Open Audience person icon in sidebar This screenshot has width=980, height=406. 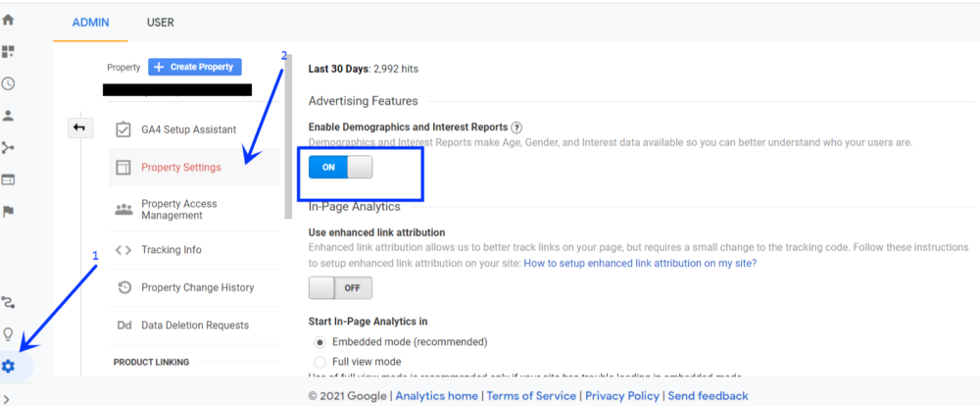(x=8, y=116)
